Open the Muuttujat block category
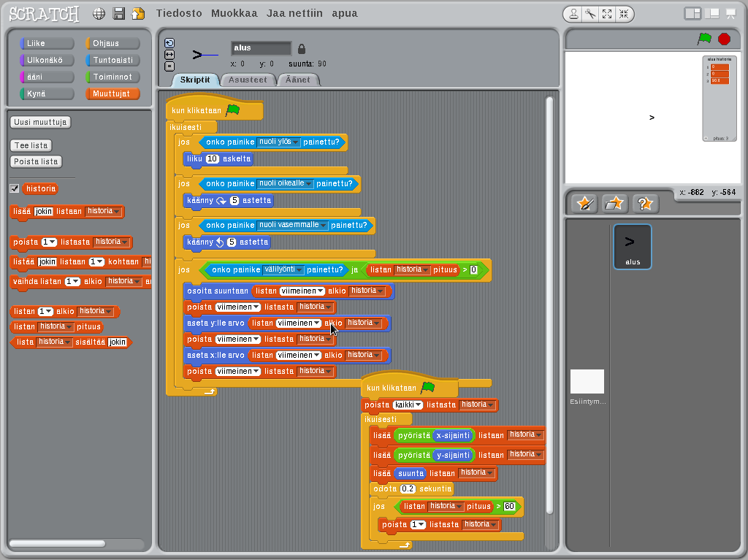 (x=112, y=93)
